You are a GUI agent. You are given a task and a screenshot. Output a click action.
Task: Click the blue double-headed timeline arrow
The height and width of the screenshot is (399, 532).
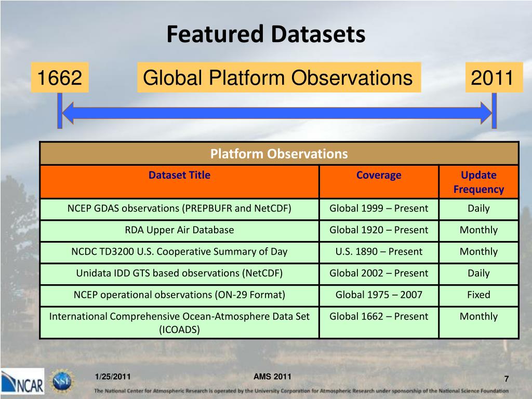pos(277,113)
